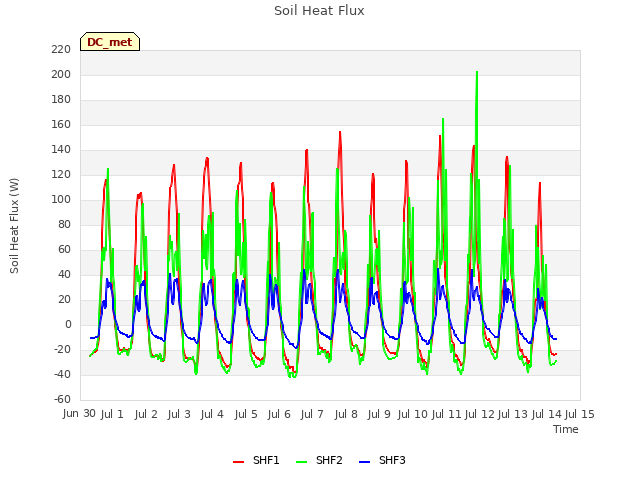The image size is (640, 480).
Task: Click the green SHF2 spike near 165 on Jul 11
Action: tap(443, 119)
